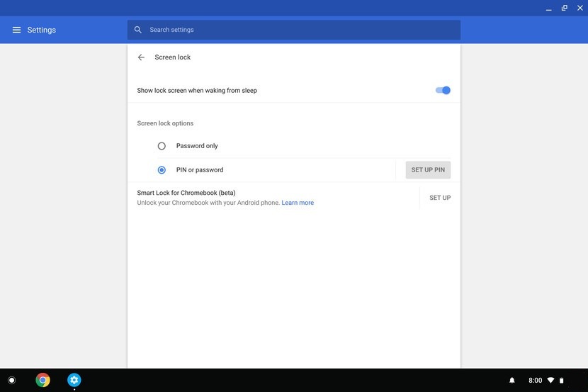Click the search magnifier icon
The height and width of the screenshot is (392, 588).
click(138, 30)
